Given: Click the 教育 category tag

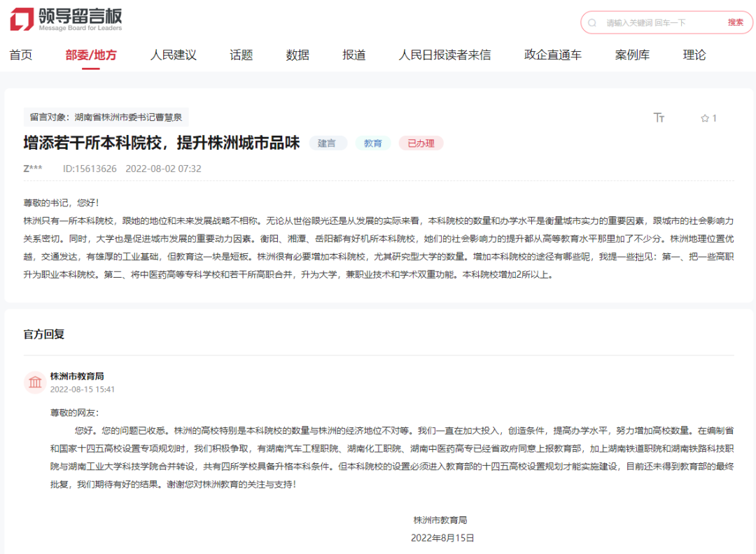Looking at the screenshot, I should [372, 143].
